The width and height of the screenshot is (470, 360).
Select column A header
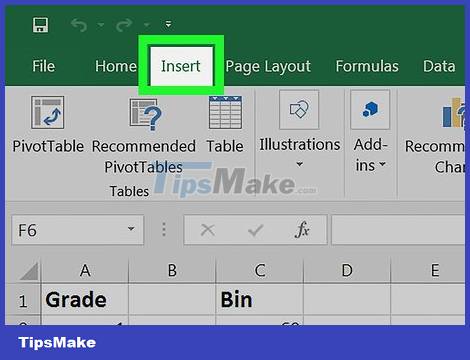point(85,270)
